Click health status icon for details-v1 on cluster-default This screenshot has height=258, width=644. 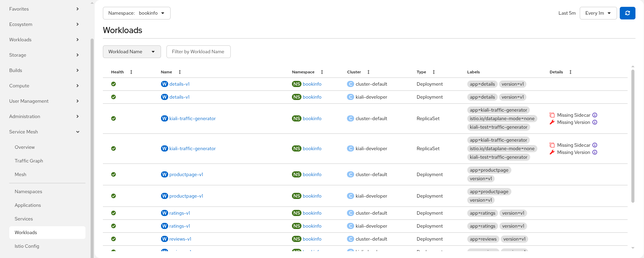click(113, 84)
